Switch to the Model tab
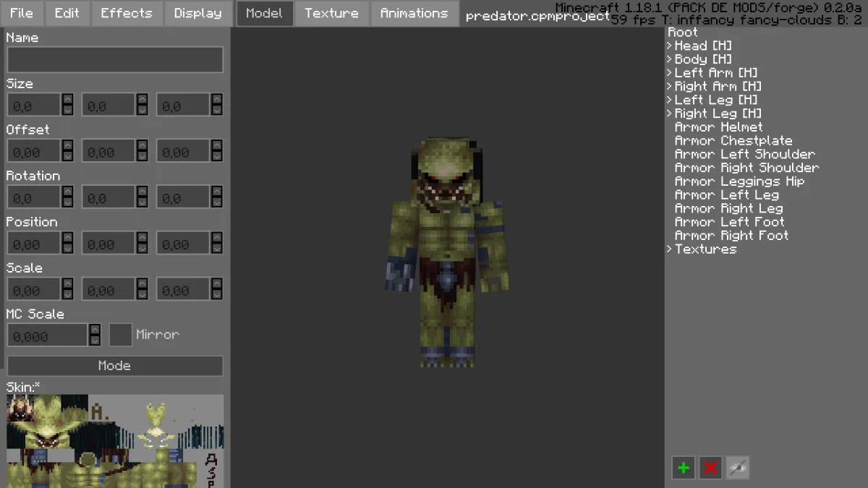This screenshot has height=488, width=868. pyautogui.click(x=265, y=13)
